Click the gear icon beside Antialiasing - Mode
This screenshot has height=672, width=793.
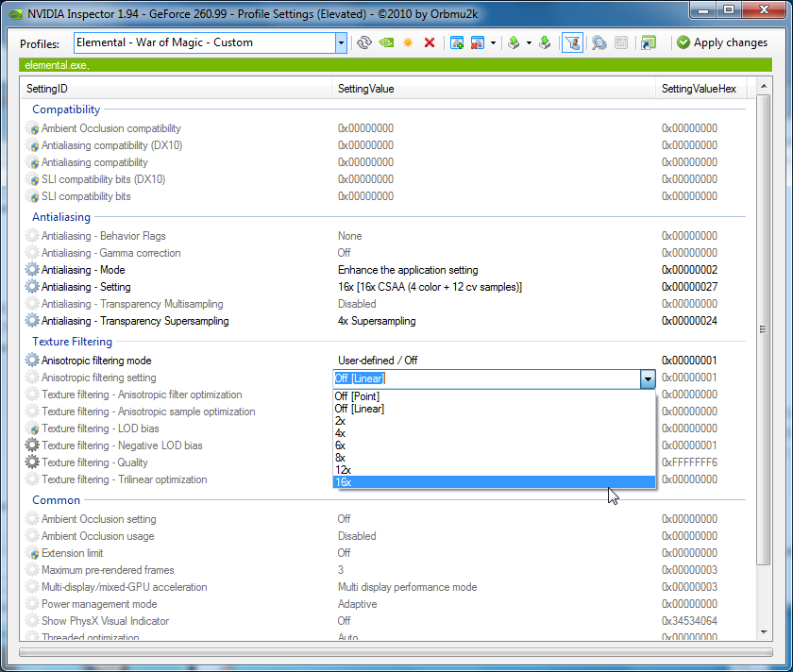[x=33, y=270]
